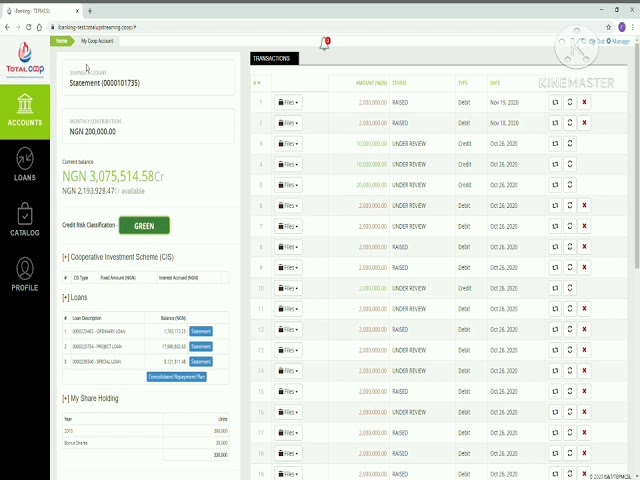Reload the browser page
The image size is (640, 480).
click(29, 27)
